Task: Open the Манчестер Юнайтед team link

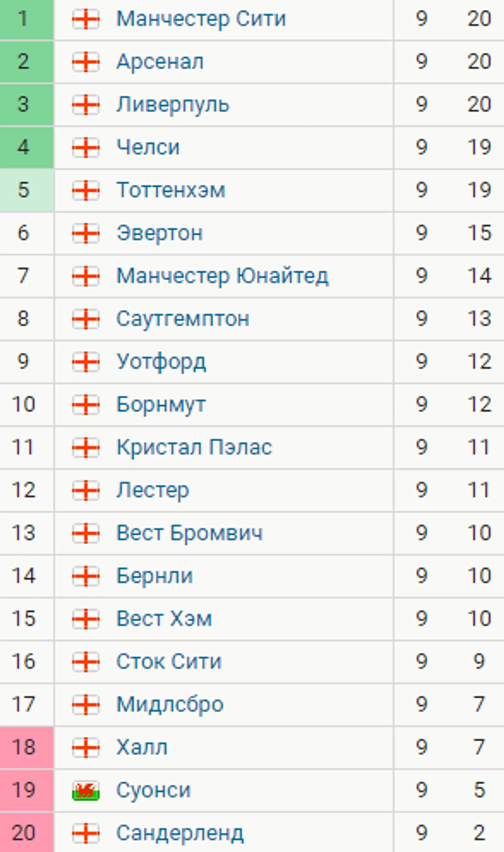Action: 223,276
